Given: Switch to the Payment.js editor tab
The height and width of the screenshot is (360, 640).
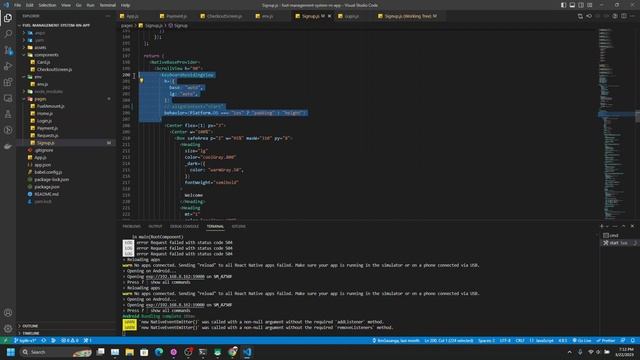Looking at the screenshot, I should pyautogui.click(x=174, y=16).
